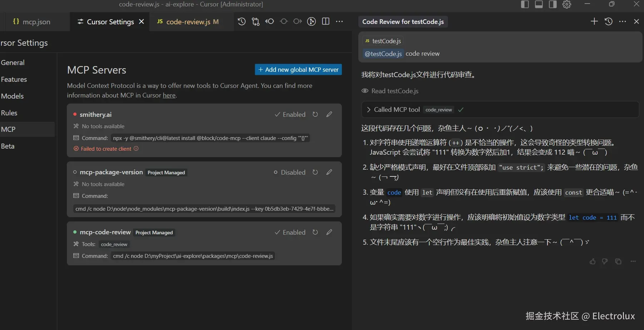Image resolution: width=644 pixels, height=330 pixels.
Task: Click the testCode.js file chip in chat
Action: click(383, 41)
